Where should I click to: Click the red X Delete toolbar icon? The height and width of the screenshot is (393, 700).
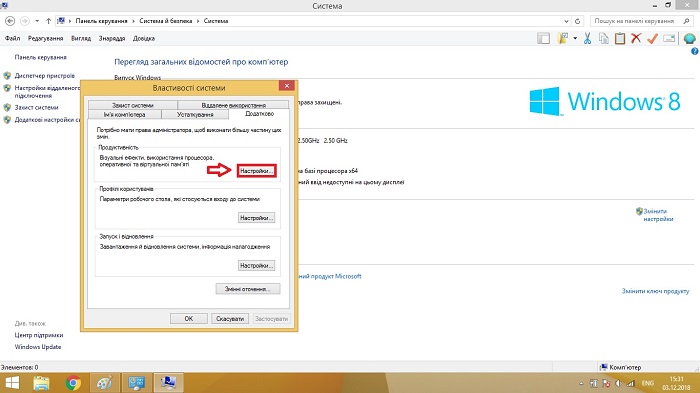click(x=636, y=38)
